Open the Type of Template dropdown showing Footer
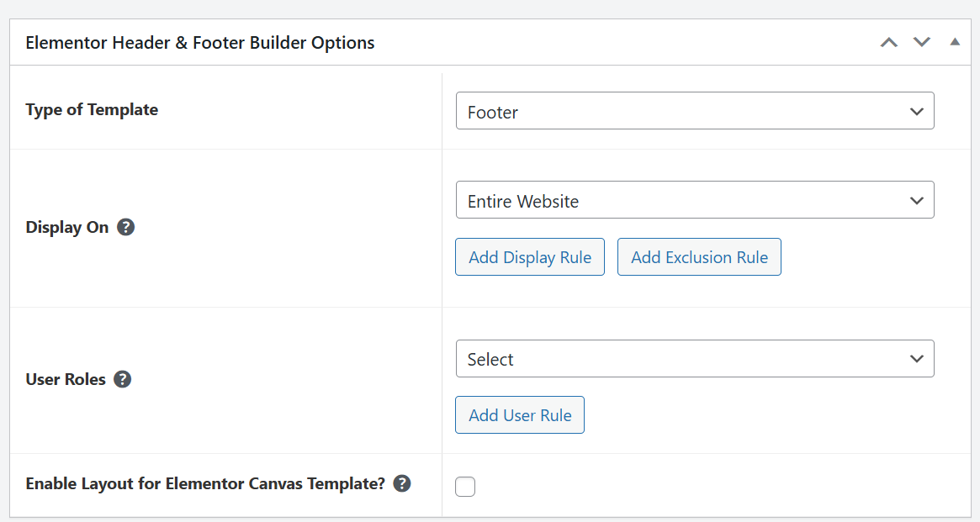 (694, 111)
